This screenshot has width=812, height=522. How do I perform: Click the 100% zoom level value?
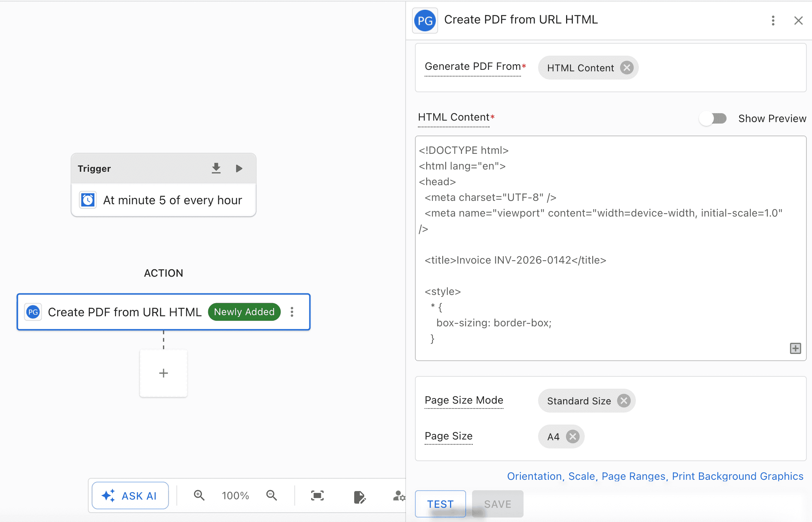tap(235, 495)
